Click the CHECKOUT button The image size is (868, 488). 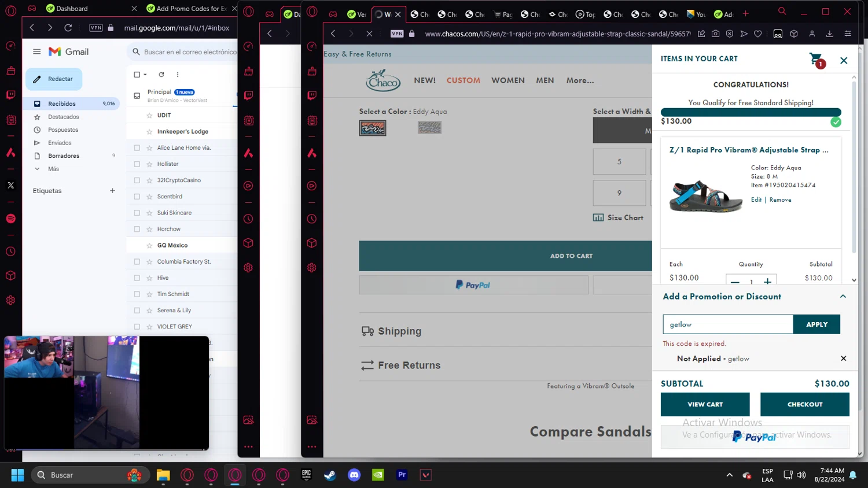804,404
